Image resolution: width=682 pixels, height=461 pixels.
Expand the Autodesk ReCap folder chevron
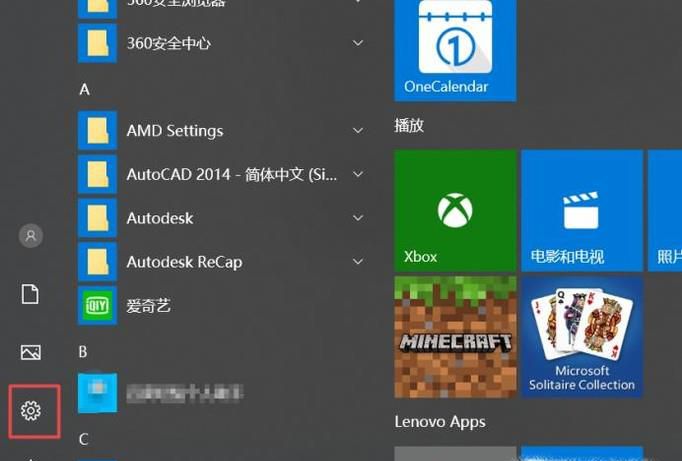pyautogui.click(x=358, y=262)
